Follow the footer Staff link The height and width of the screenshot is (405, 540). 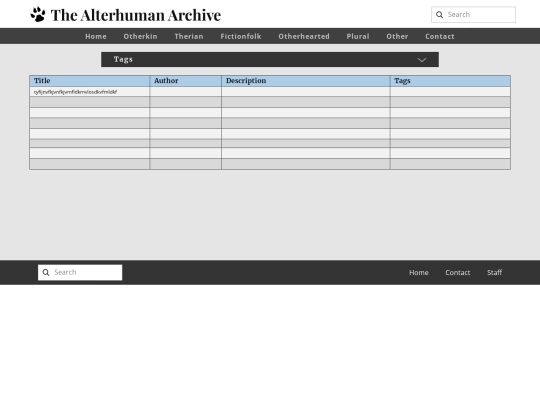[x=495, y=272]
